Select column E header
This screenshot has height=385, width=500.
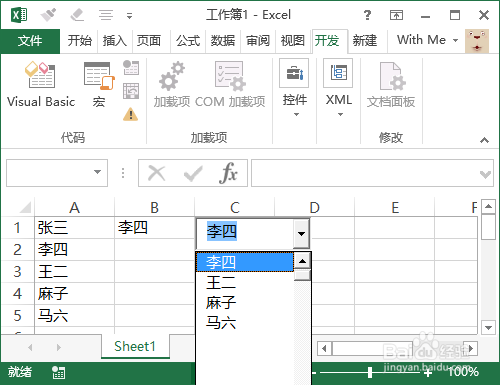(395, 207)
